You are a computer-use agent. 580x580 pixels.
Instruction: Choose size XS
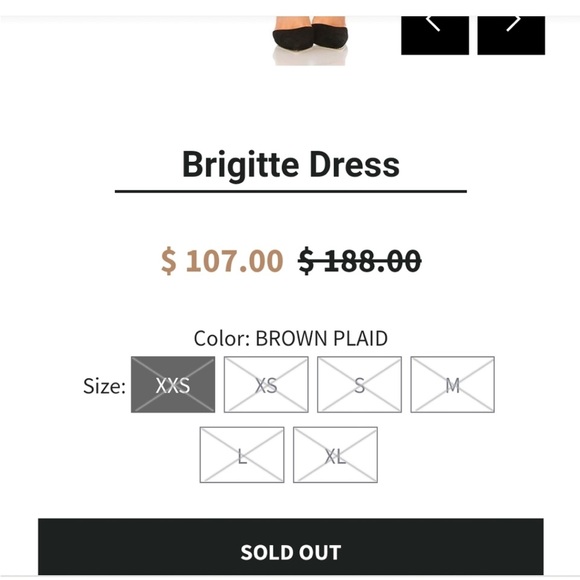click(x=266, y=384)
